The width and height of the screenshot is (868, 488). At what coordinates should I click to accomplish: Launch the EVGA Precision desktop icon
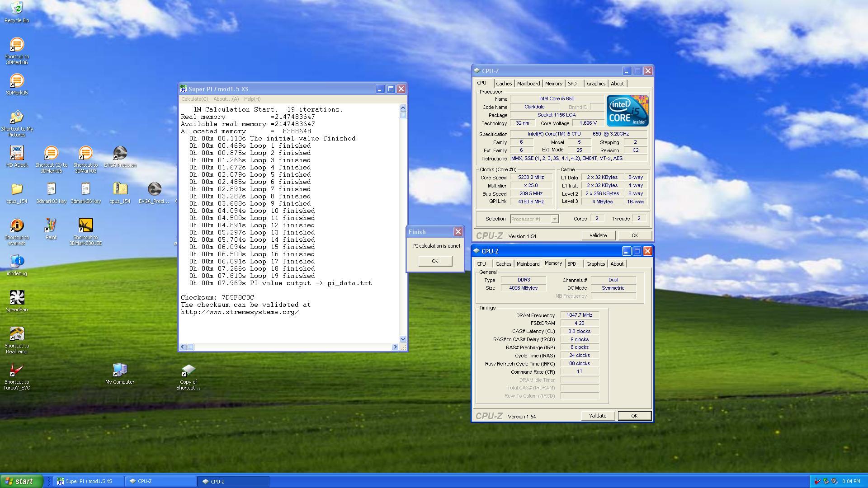click(x=120, y=154)
